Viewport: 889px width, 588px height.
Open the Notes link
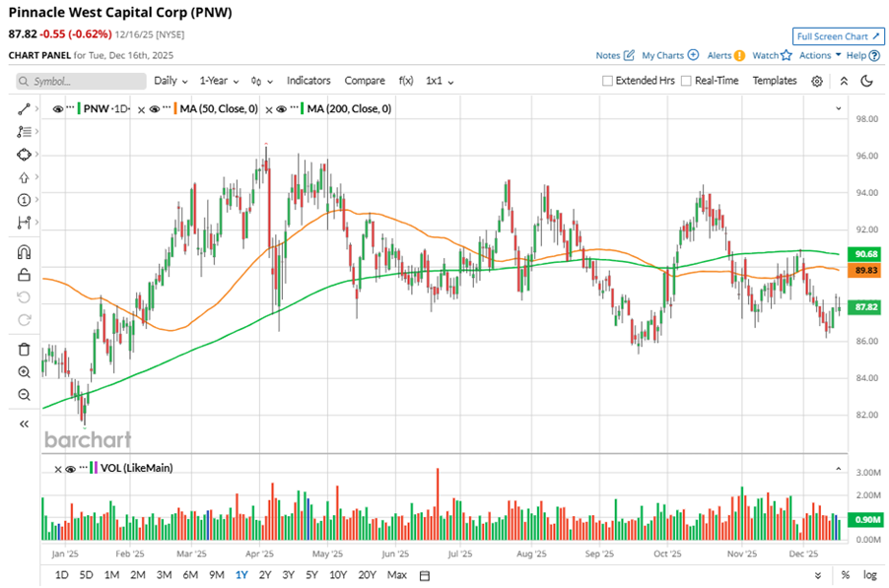pos(608,55)
